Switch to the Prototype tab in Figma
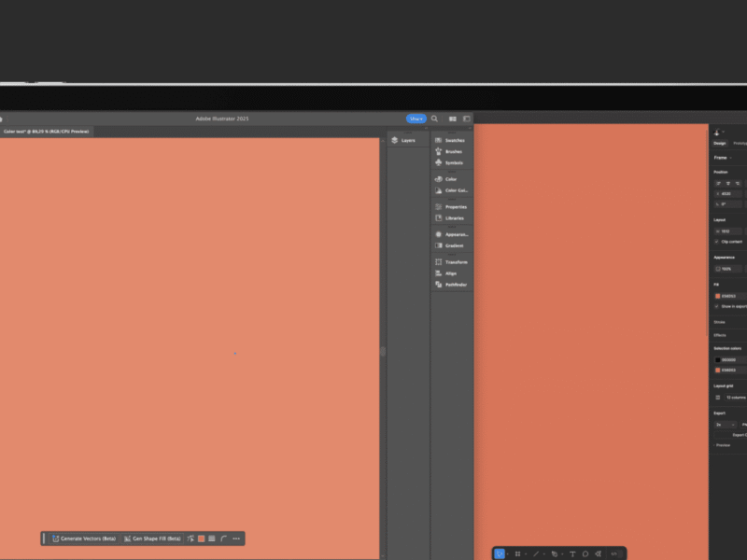The image size is (747, 560). click(740, 144)
